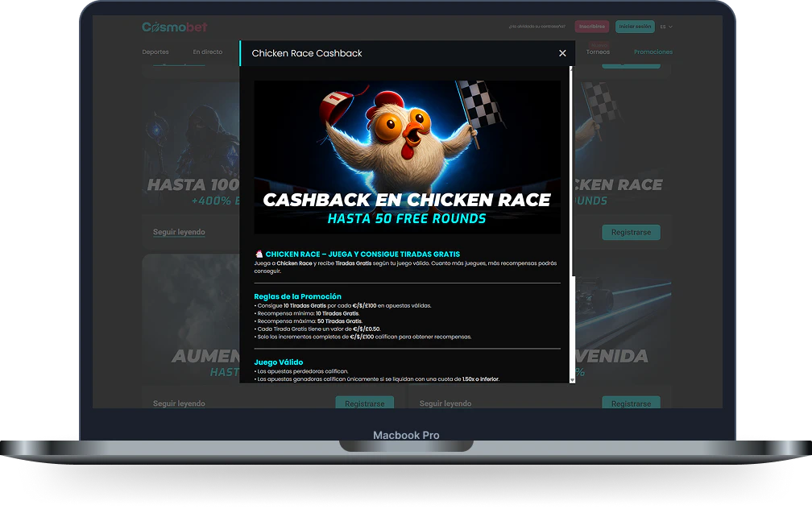
Task: Click 'Cada Tirada Gratis tiene un valor' line
Action: (x=317, y=329)
